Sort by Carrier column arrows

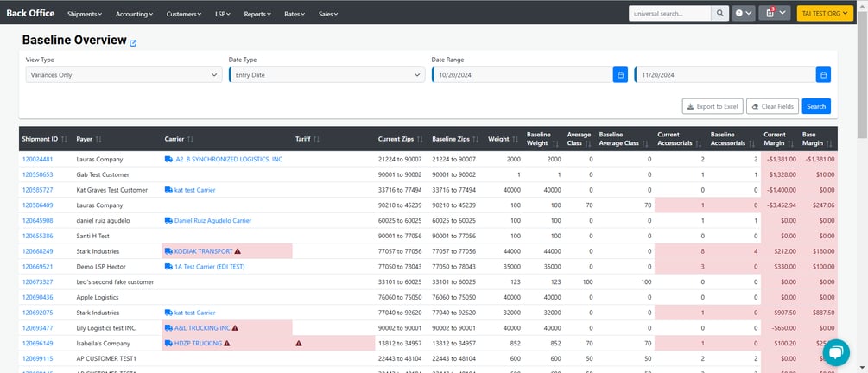pyautogui.click(x=190, y=140)
